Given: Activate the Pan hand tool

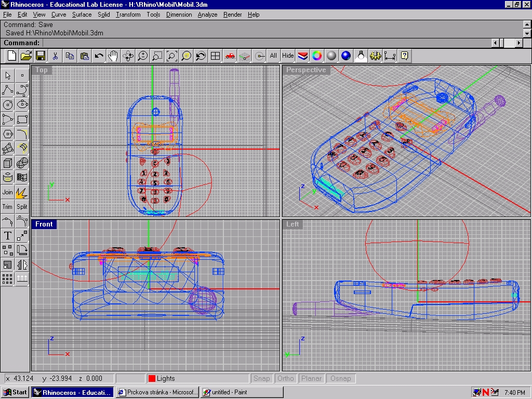Looking at the screenshot, I should click(x=113, y=56).
